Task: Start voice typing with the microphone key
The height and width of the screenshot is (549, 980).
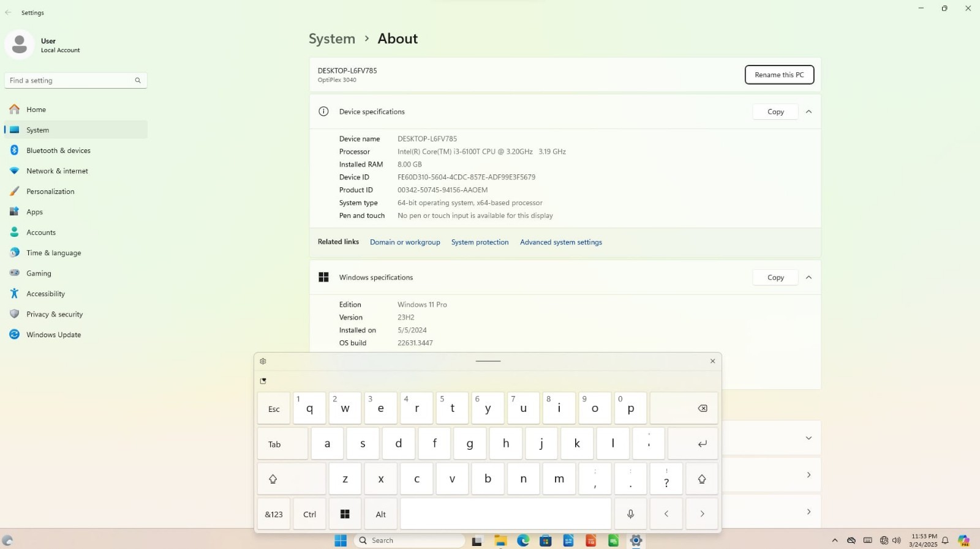Action: pyautogui.click(x=630, y=514)
